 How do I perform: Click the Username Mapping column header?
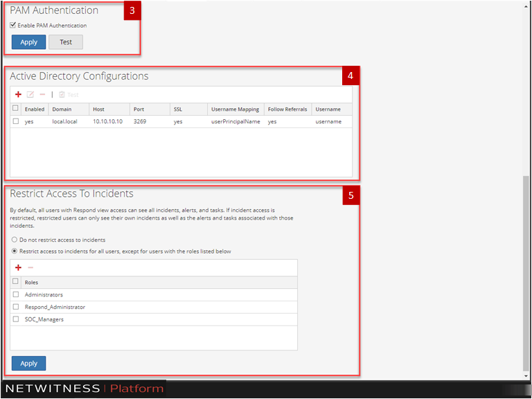tap(235, 109)
